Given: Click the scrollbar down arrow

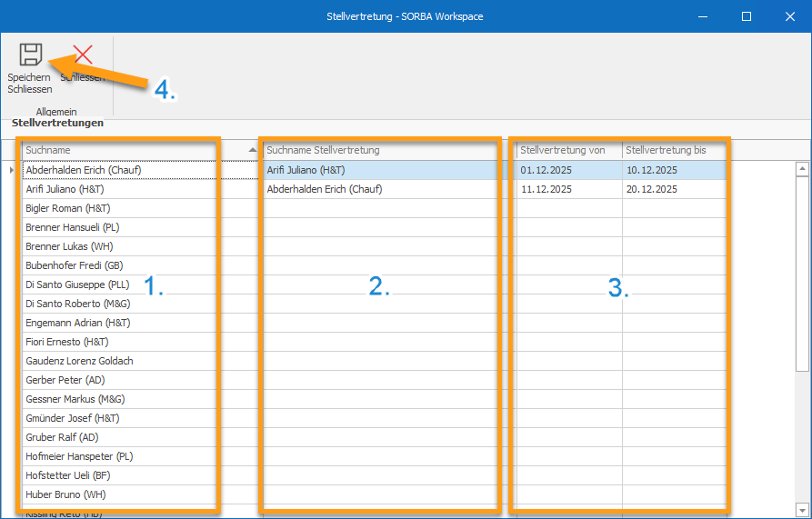Looking at the screenshot, I should [x=802, y=510].
